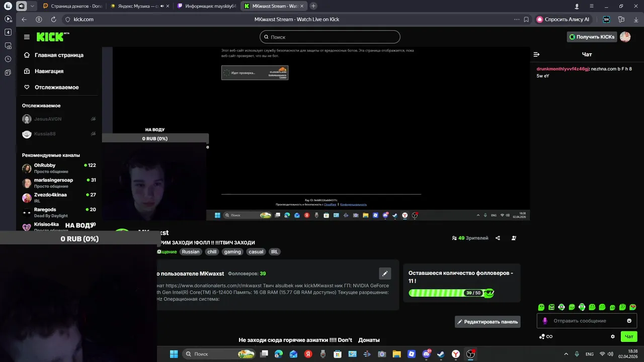Open user profile avatar menu
Image resolution: width=644 pixels, height=362 pixels.
[625, 37]
